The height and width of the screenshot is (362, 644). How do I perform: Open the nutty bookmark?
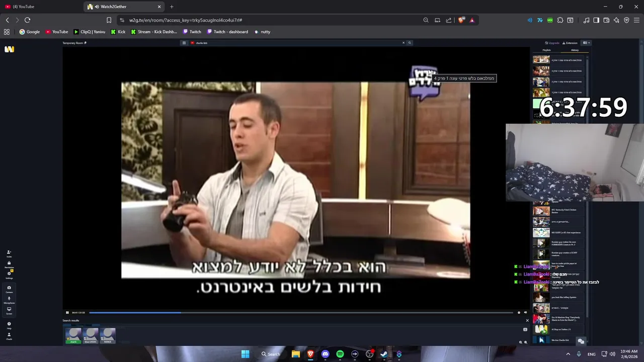coord(262,32)
